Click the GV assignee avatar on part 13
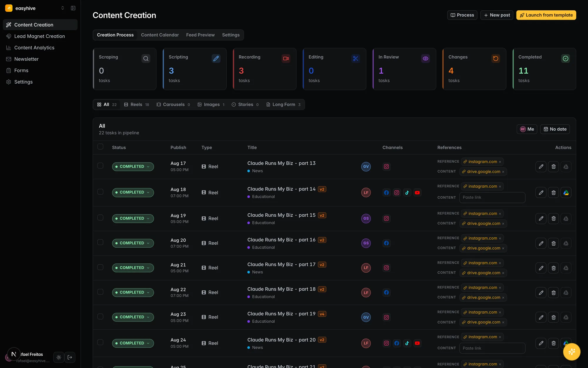Image resolution: width=588 pixels, height=368 pixels. coord(366,167)
